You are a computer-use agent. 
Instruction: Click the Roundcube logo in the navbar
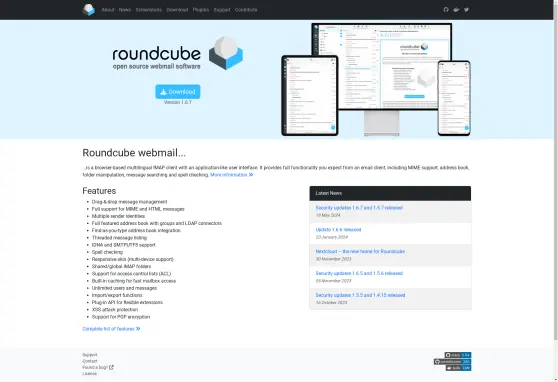point(89,10)
